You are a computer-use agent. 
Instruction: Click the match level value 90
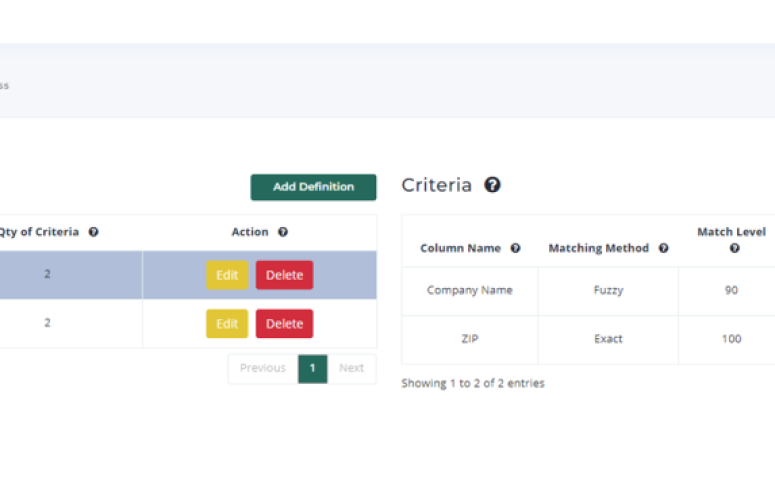click(x=731, y=290)
